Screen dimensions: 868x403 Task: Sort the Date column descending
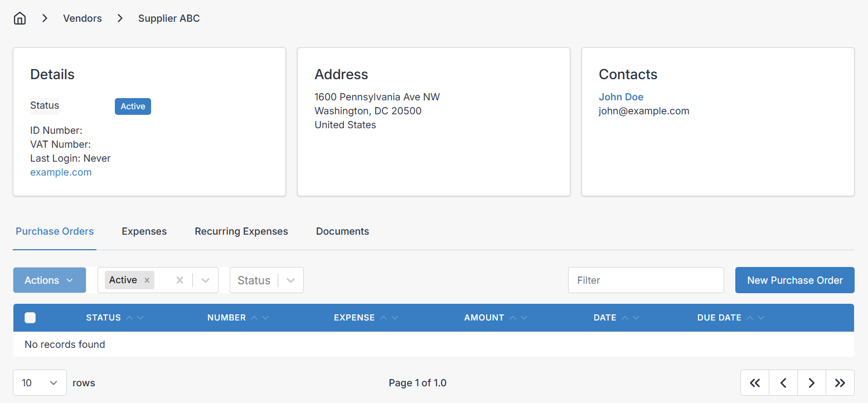click(x=637, y=317)
